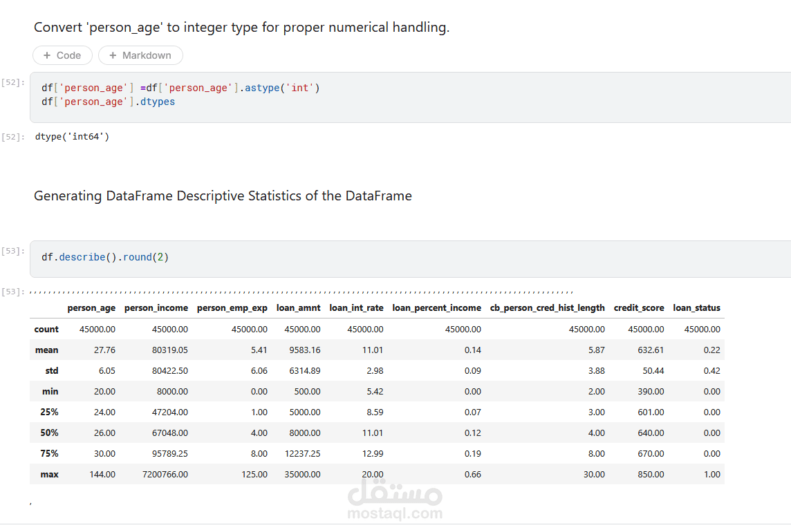The height and width of the screenshot is (532, 791).
Task: Click the credit_score column header
Action: click(x=638, y=308)
